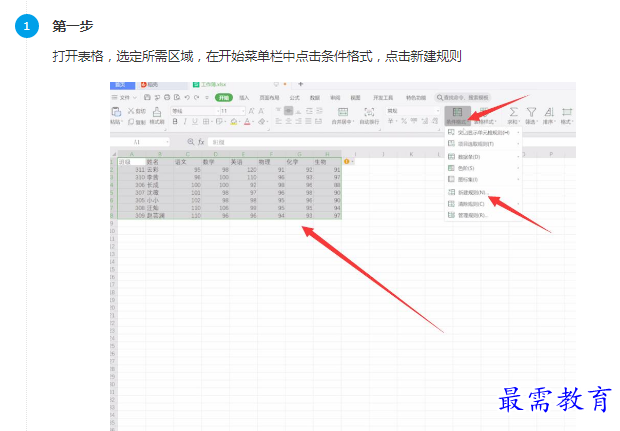Click the fx insert function icon
The image size is (620, 431).
pyautogui.click(x=201, y=142)
